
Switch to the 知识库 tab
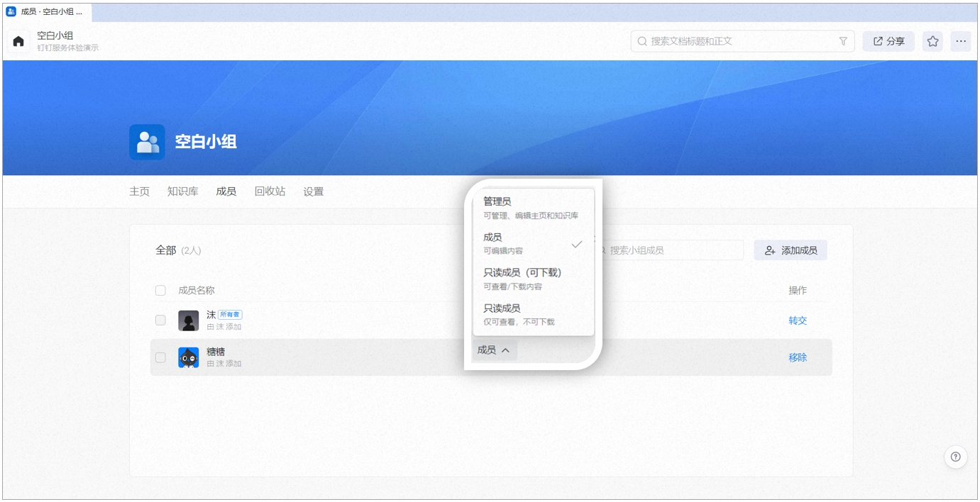(183, 191)
